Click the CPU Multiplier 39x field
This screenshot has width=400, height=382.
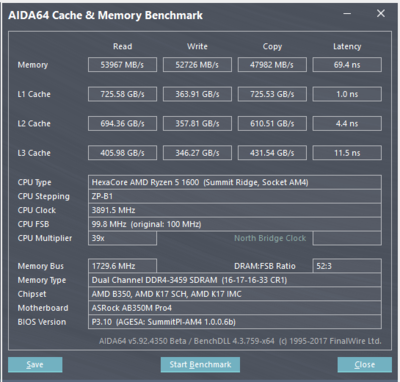[122, 238]
